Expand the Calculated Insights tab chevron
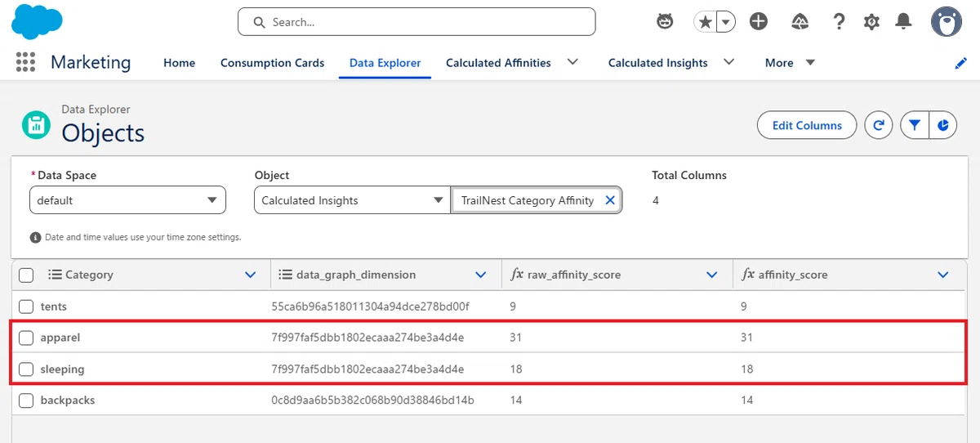This screenshot has height=443, width=980. [x=729, y=62]
